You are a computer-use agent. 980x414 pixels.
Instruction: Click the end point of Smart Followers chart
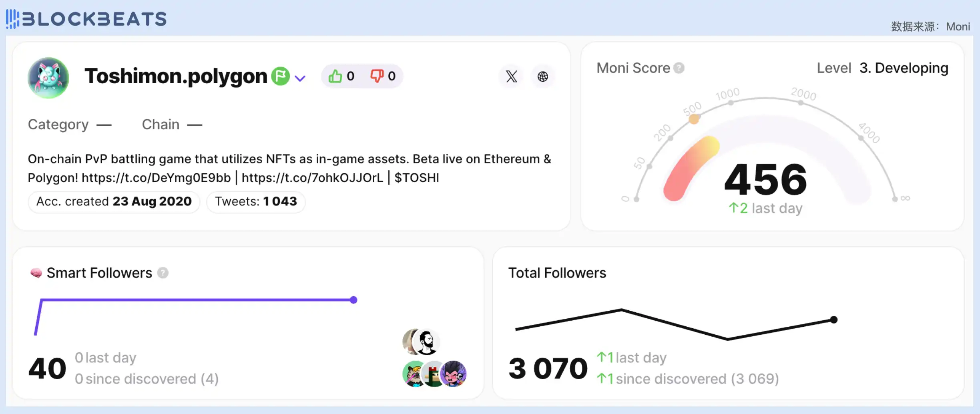click(x=353, y=300)
